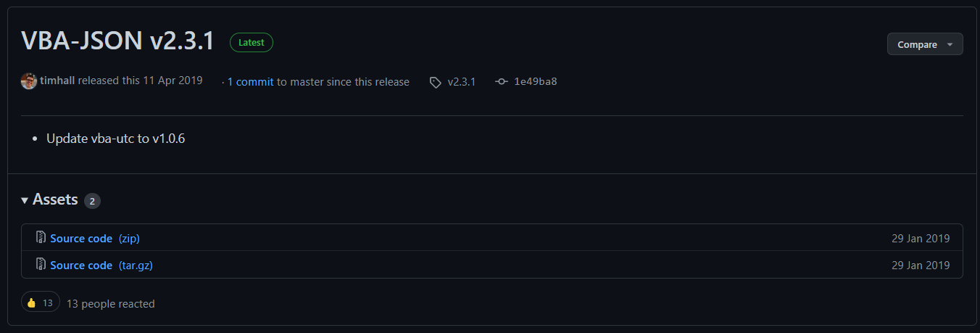The image size is (980, 333).
Task: Open the timhall user profile link
Action: 57,81
